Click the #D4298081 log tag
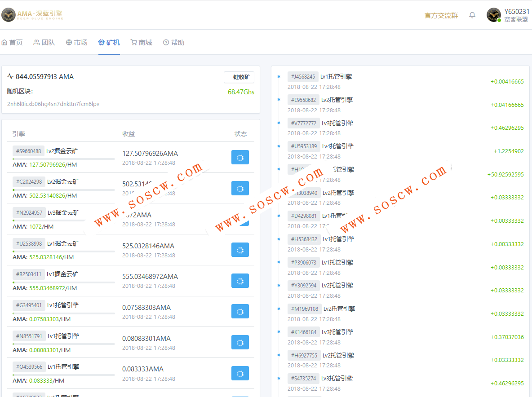532x397 pixels. pyautogui.click(x=304, y=216)
